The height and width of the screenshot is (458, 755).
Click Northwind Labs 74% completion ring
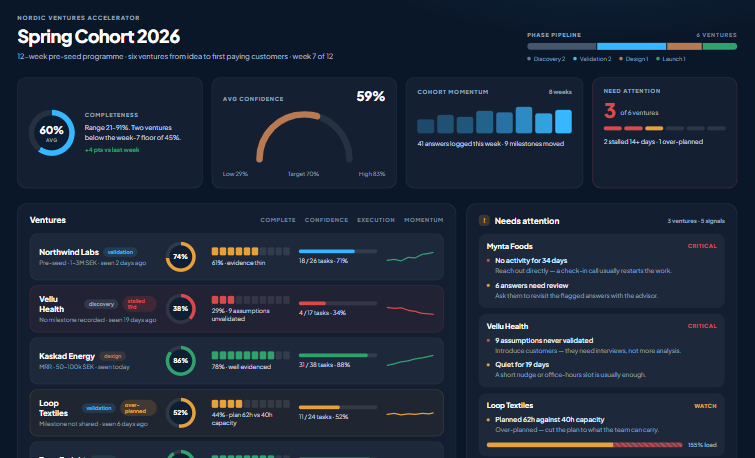(x=181, y=257)
